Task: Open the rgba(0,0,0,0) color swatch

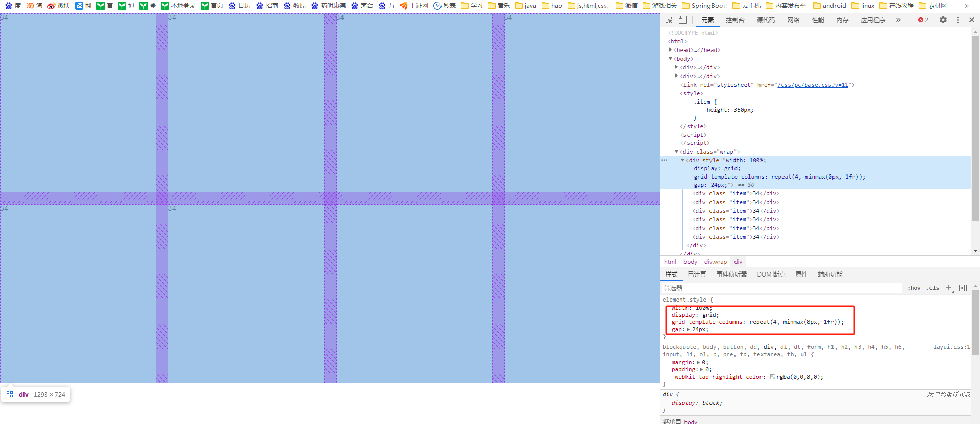Action: [x=772, y=377]
